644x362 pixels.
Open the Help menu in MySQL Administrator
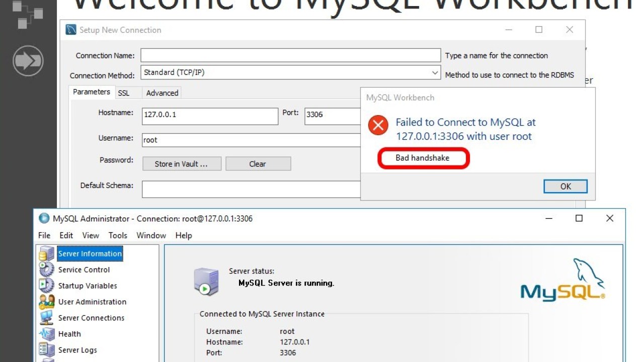(x=184, y=235)
